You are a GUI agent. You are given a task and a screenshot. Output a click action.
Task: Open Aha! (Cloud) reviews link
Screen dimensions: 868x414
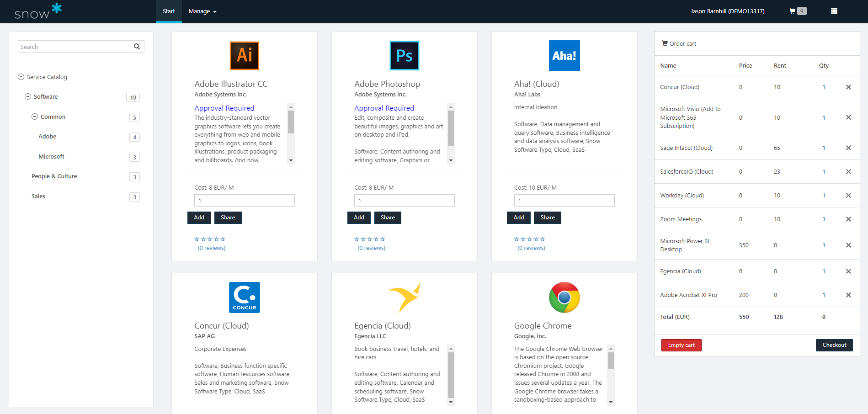(x=531, y=248)
